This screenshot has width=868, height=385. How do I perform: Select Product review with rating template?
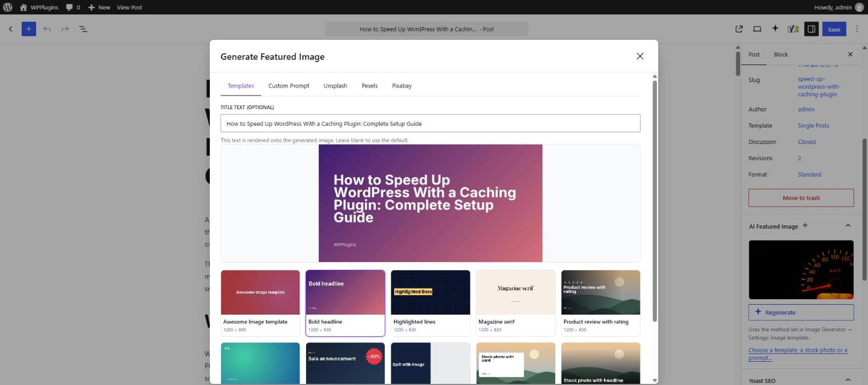[x=601, y=303]
